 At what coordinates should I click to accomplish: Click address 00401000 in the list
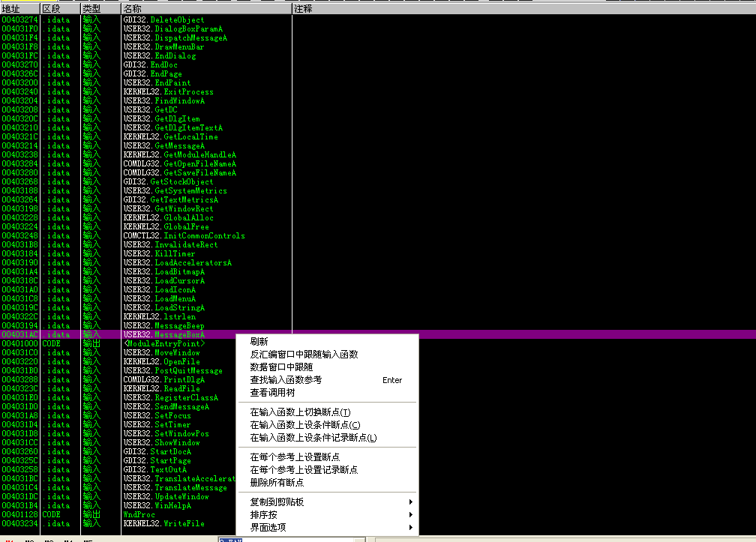point(19,343)
